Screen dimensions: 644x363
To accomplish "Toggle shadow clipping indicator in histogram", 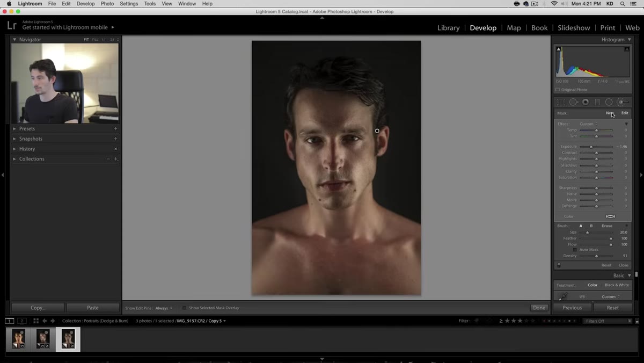I will click(559, 49).
